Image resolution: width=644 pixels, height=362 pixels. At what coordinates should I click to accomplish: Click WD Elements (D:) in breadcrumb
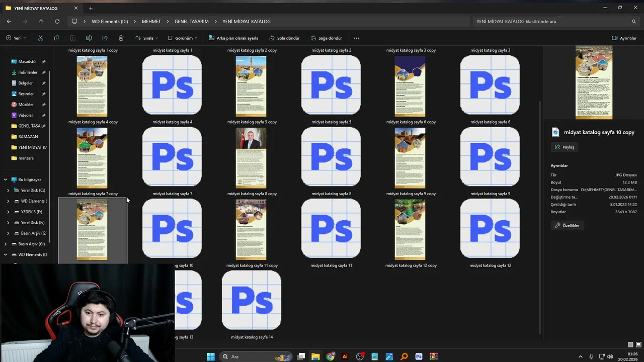(x=110, y=22)
